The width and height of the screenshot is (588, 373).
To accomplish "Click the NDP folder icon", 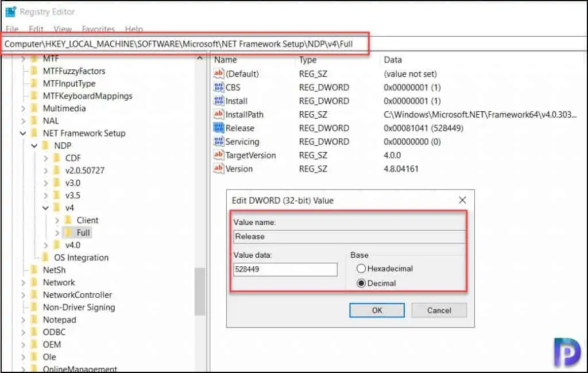I will click(46, 145).
